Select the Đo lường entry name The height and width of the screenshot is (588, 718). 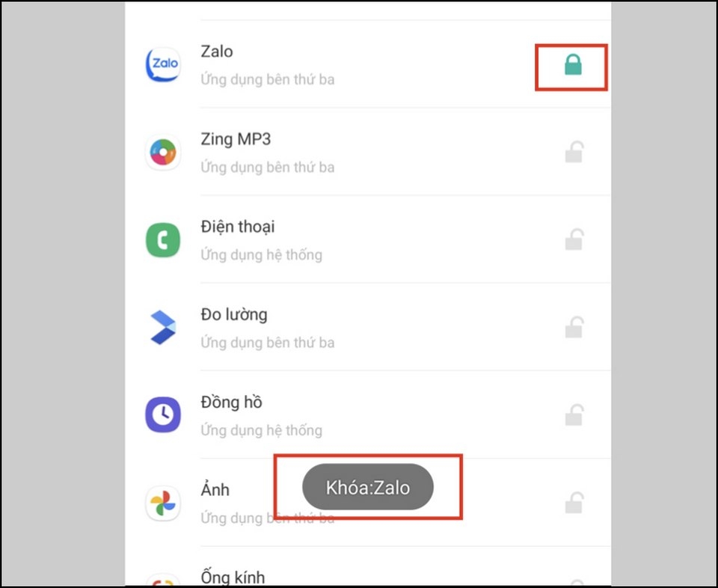234,314
